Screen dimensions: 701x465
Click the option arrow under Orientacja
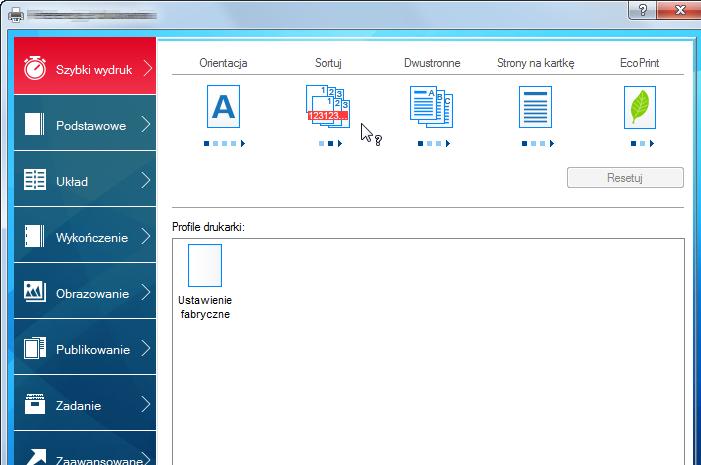[243, 144]
